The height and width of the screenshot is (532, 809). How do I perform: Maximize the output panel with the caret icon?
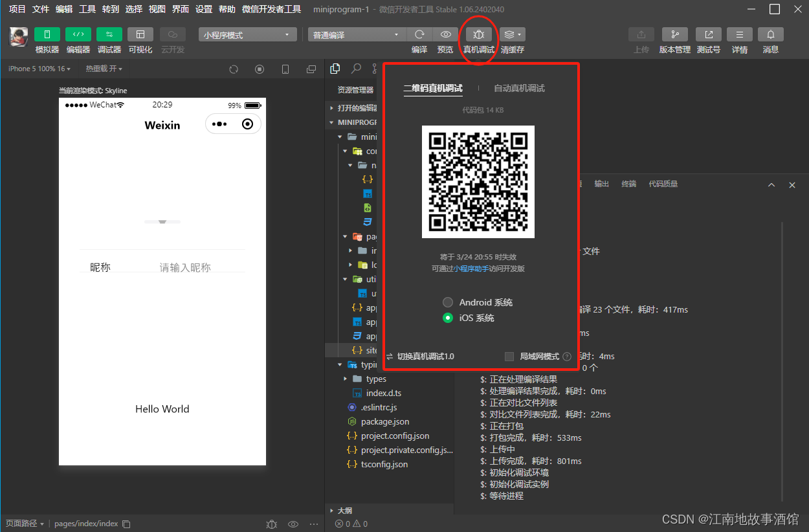[x=771, y=185]
